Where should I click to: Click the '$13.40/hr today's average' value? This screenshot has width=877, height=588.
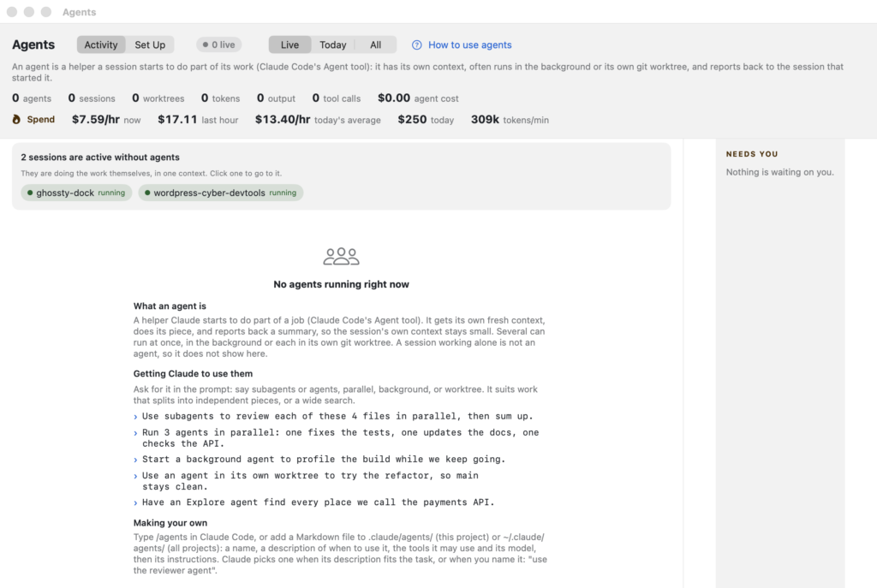[318, 120]
